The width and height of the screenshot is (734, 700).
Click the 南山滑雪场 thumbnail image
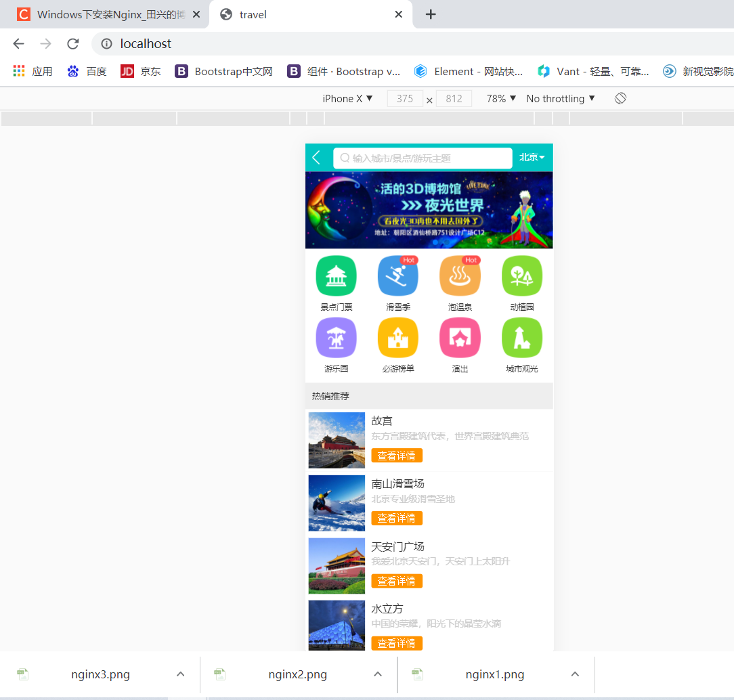337,503
